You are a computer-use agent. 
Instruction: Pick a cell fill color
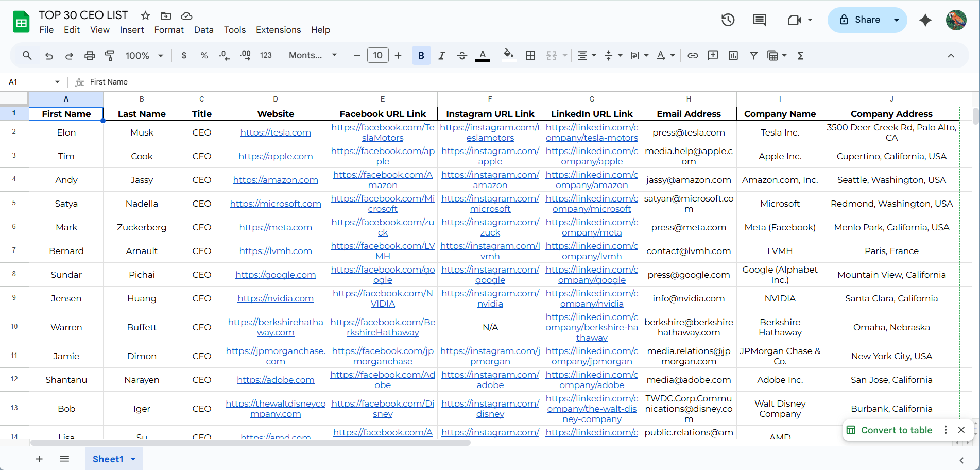pos(508,56)
